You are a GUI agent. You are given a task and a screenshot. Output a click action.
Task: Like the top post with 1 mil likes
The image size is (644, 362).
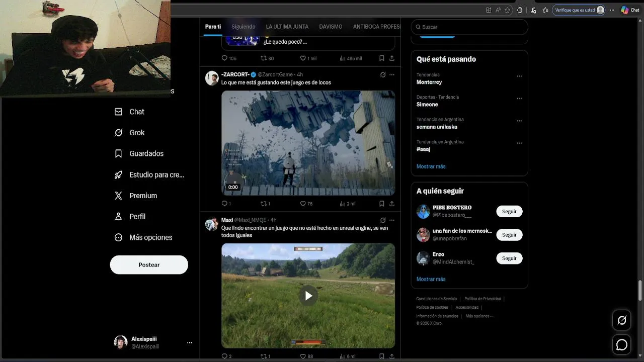pyautogui.click(x=308, y=58)
